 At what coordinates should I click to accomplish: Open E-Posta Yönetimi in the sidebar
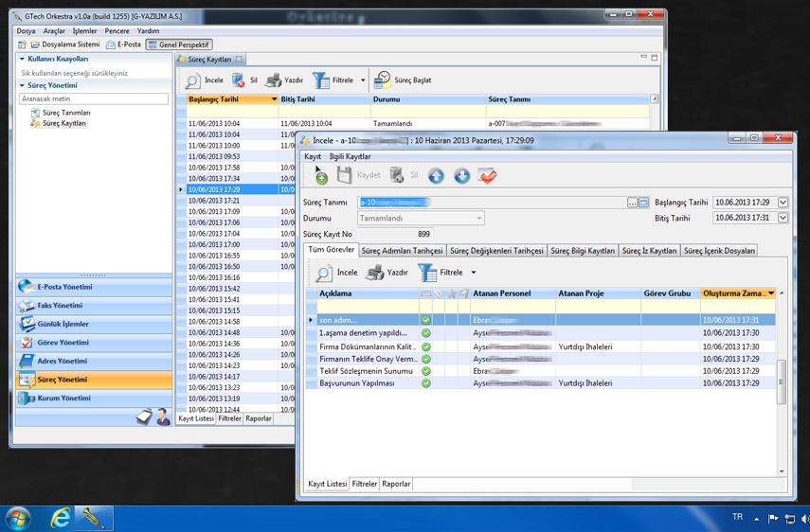(64, 287)
